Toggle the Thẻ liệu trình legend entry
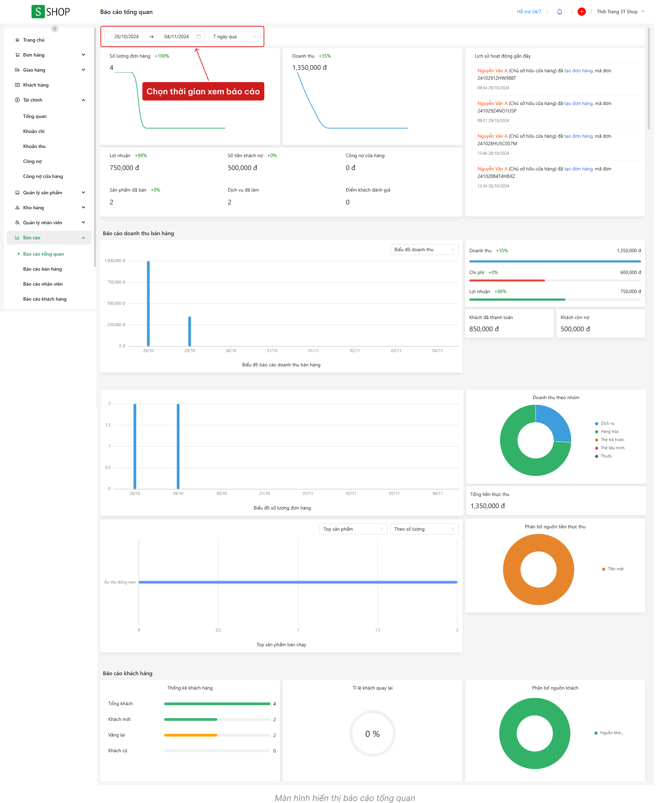 tap(610, 448)
